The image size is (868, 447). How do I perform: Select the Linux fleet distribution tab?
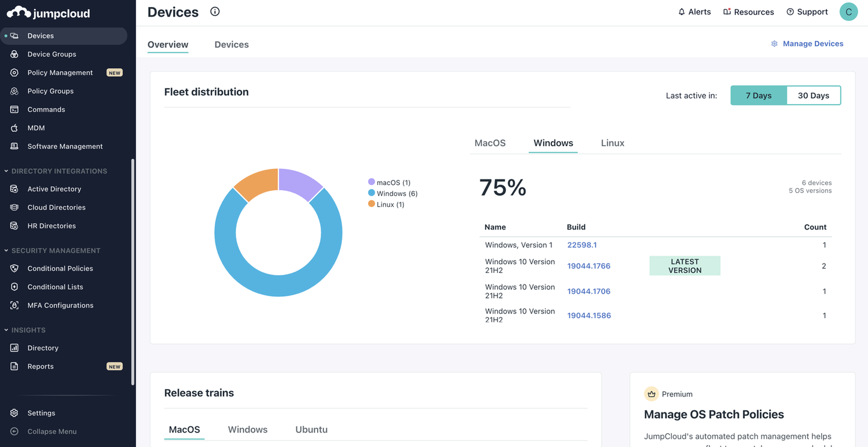(x=613, y=143)
